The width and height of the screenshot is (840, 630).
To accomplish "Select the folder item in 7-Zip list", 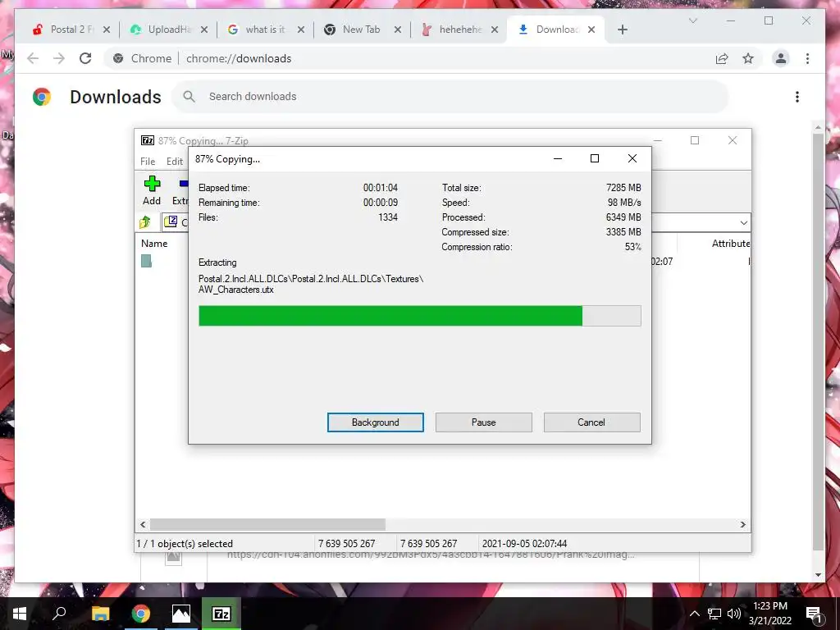I will tap(146, 261).
